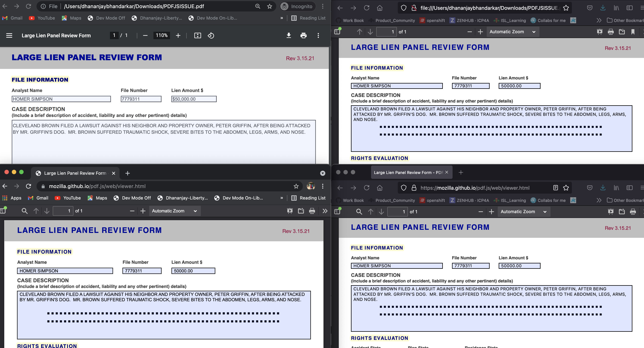Switch to presentation mode in pdf.js toolbar
The height and width of the screenshot is (348, 644).
pyautogui.click(x=290, y=211)
